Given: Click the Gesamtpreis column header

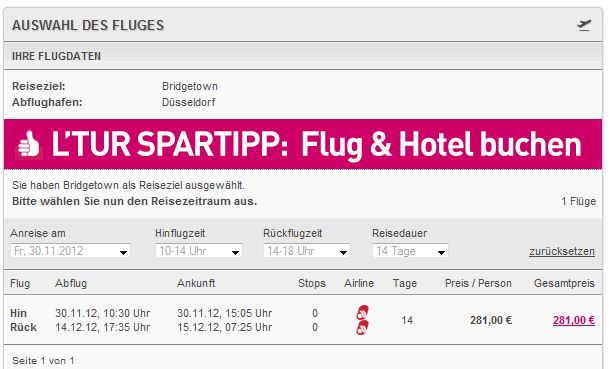Looking at the screenshot, I should pyautogui.click(x=564, y=283).
